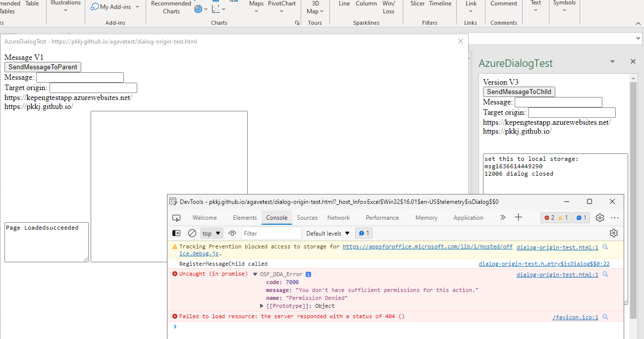Screen dimensions: 644x339
Task: Select the inspect element icon in DevTools
Action: pos(176,217)
